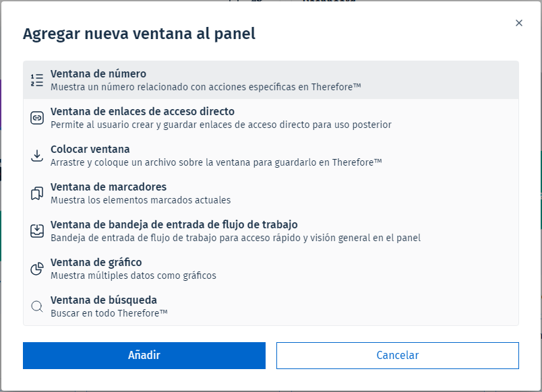Click the inbox tray icon for flujo de trabajo
Viewport: 542px width, 392px height.
[37, 231]
